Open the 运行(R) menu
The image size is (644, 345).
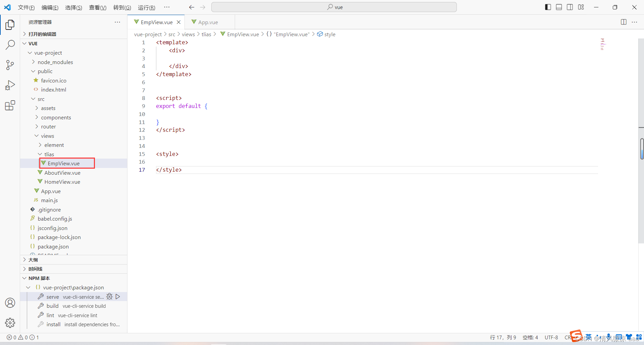[147, 7]
